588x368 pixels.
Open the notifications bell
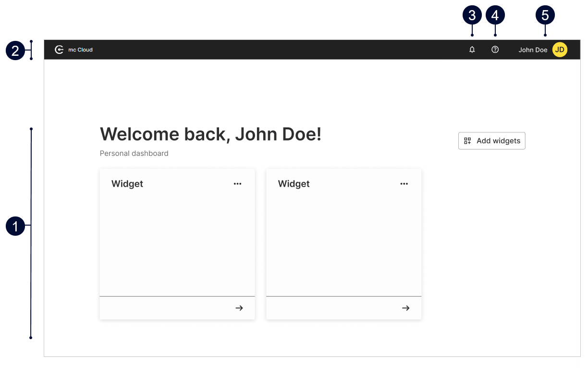click(x=472, y=50)
